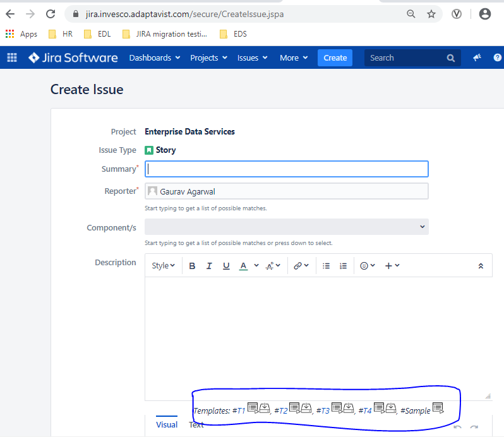The width and height of the screenshot is (504, 437).
Task: Click the Story issue type icon
Action: 149,150
